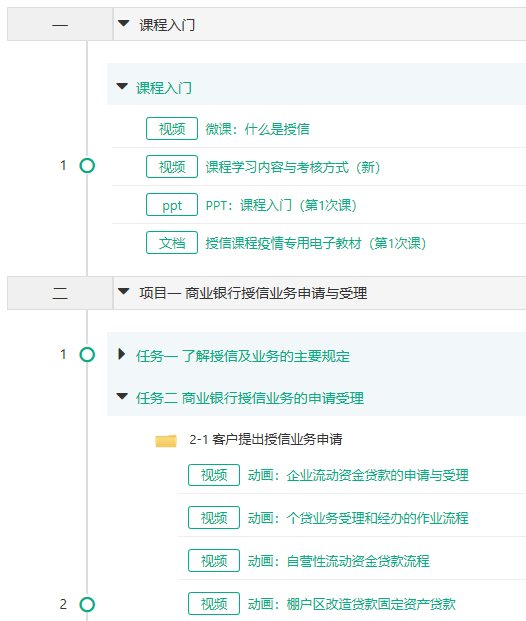Expand 任务一 了解授信及业务的主要规定
The image size is (526, 621).
coord(122,354)
